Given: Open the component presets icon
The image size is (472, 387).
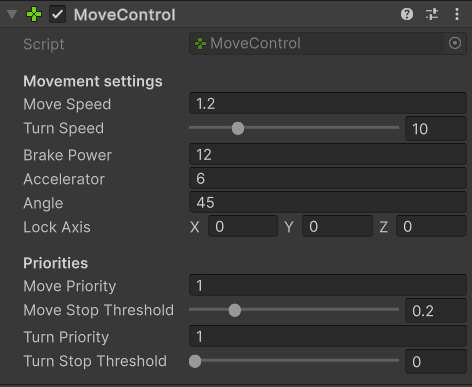Looking at the screenshot, I should pos(432,14).
